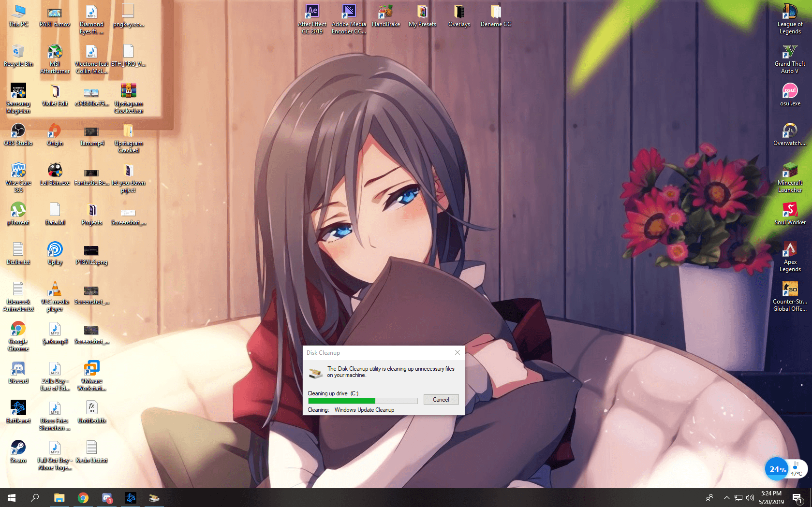Image resolution: width=812 pixels, height=507 pixels.
Task: Click the Minecraft Launcher icon
Action: [790, 178]
